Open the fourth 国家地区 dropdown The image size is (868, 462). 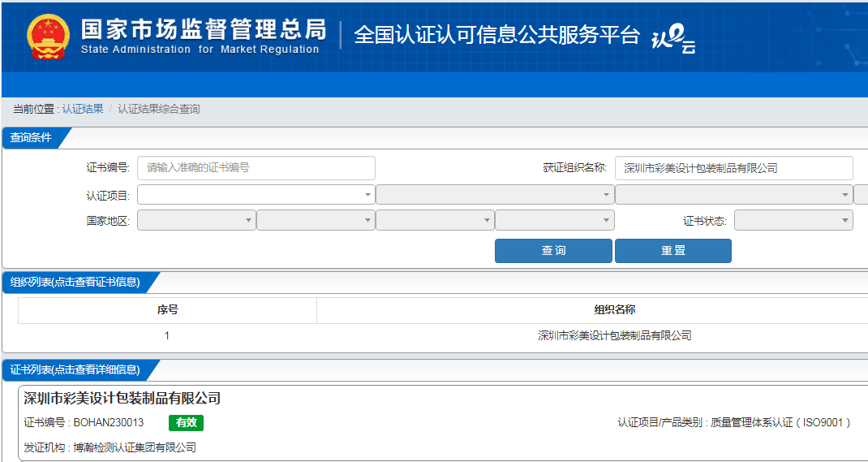555,220
